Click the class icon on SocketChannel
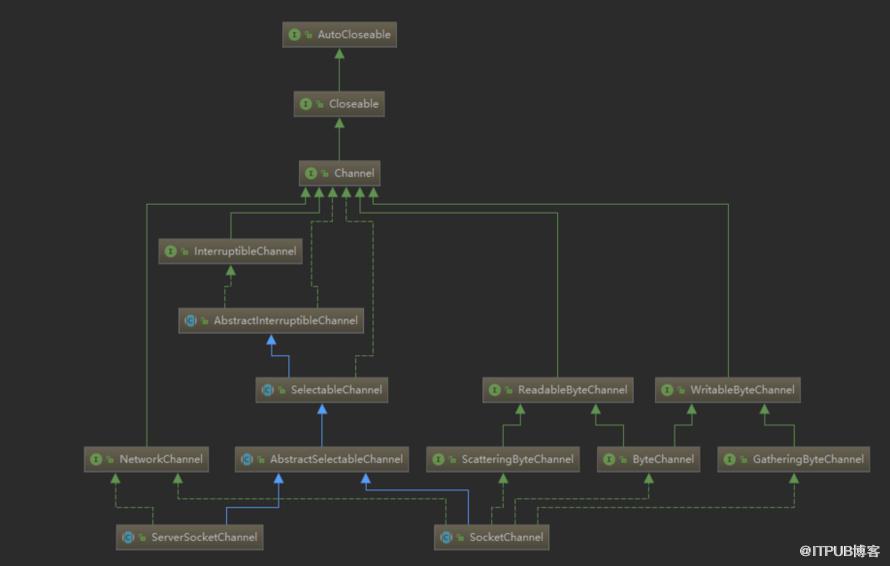Viewport: 890px width, 566px height. coord(446,537)
